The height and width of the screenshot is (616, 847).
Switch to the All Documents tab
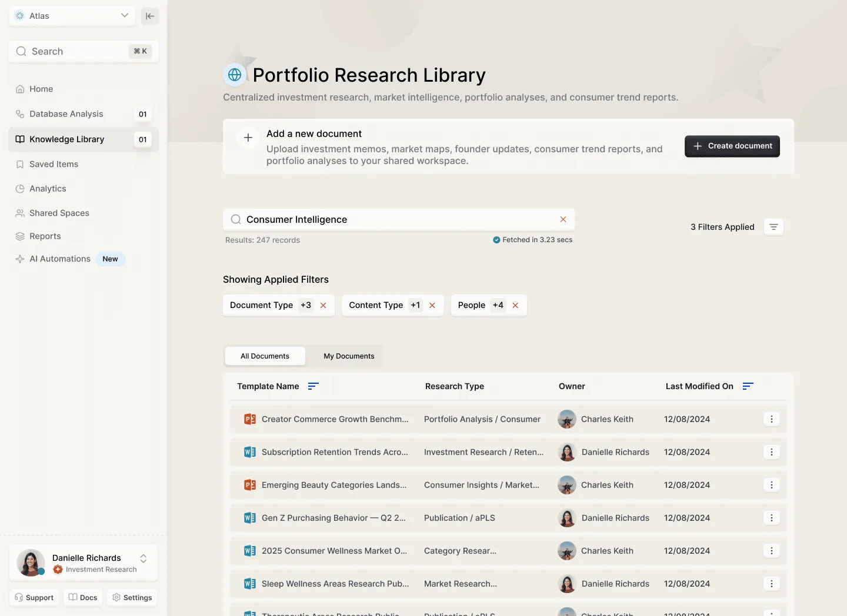tap(265, 356)
